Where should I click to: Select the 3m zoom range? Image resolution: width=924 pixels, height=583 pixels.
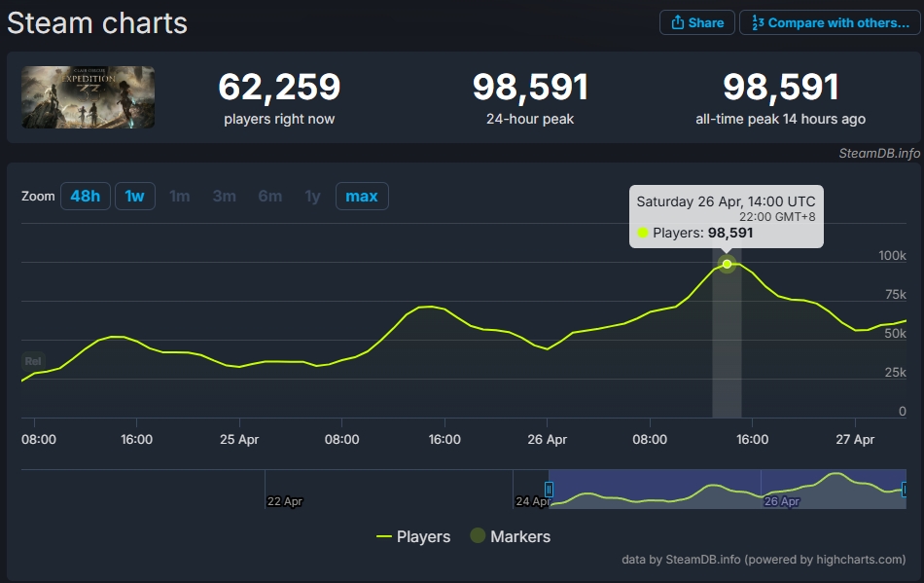[224, 196]
